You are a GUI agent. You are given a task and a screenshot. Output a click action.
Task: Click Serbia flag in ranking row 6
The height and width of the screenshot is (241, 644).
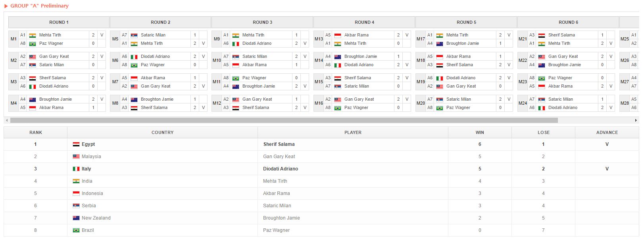76,206
